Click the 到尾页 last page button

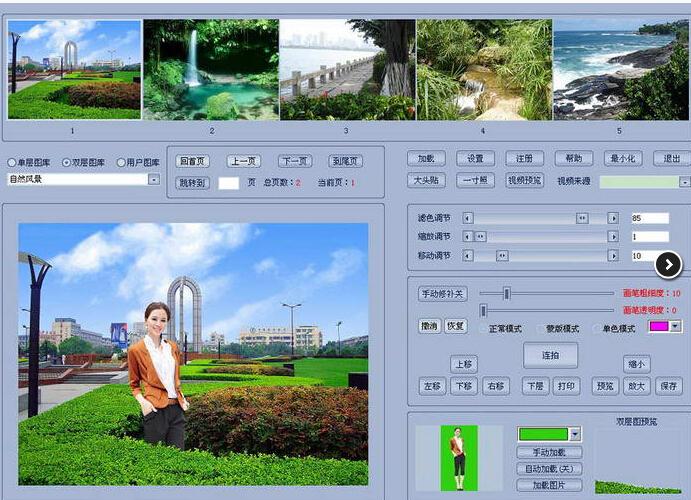345,161
